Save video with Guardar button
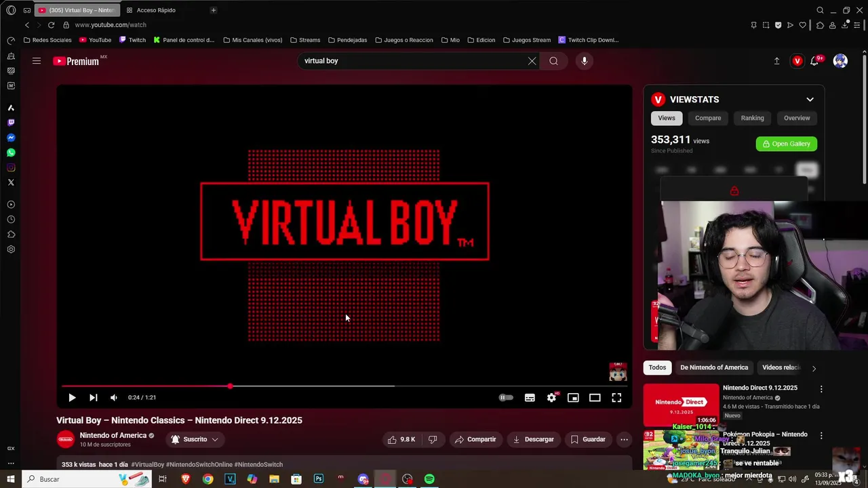This screenshot has width=868, height=488. coord(588,439)
